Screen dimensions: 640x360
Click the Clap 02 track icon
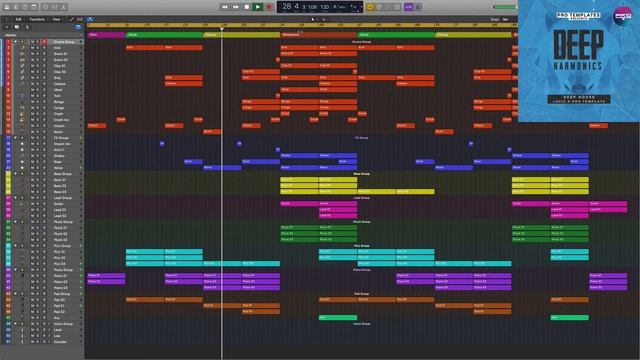pos(22,71)
